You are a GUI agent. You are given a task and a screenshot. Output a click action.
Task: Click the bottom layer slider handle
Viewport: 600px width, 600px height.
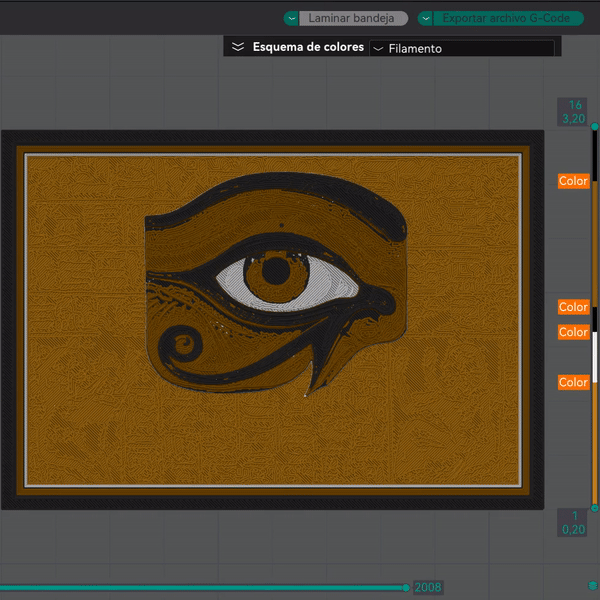594,509
